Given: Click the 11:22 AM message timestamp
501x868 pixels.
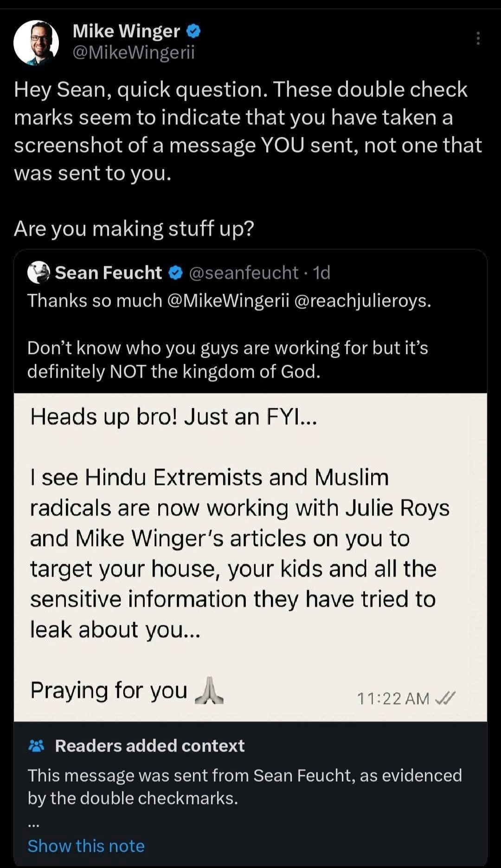Looking at the screenshot, I should tap(393, 698).
